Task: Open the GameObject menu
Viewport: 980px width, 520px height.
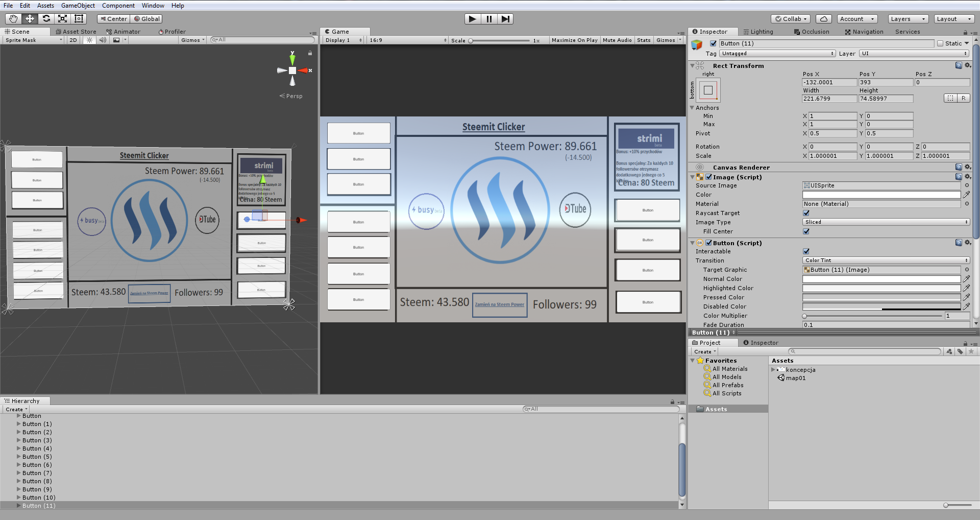Action: 78,6
